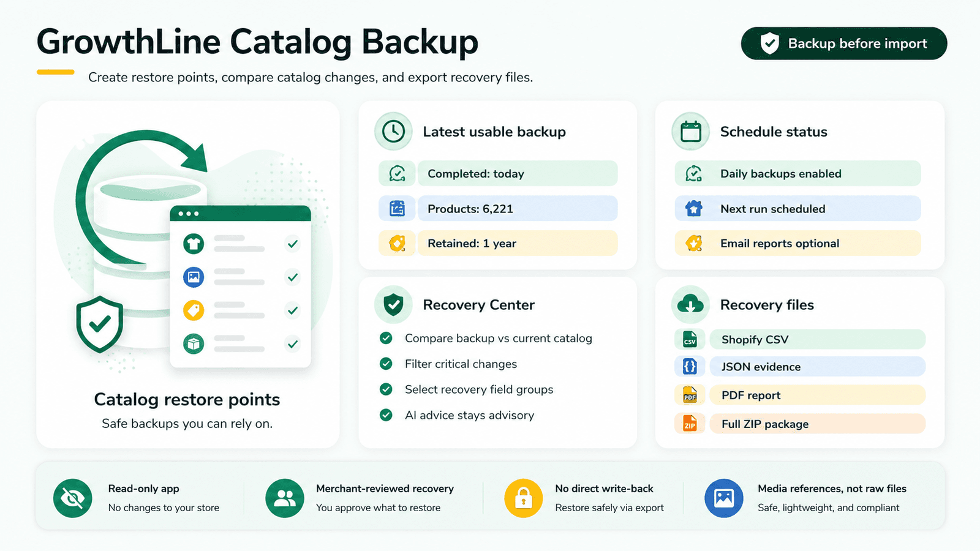Screen dimensions: 980x551
Task: Click the Completed: today status row
Action: (518, 174)
